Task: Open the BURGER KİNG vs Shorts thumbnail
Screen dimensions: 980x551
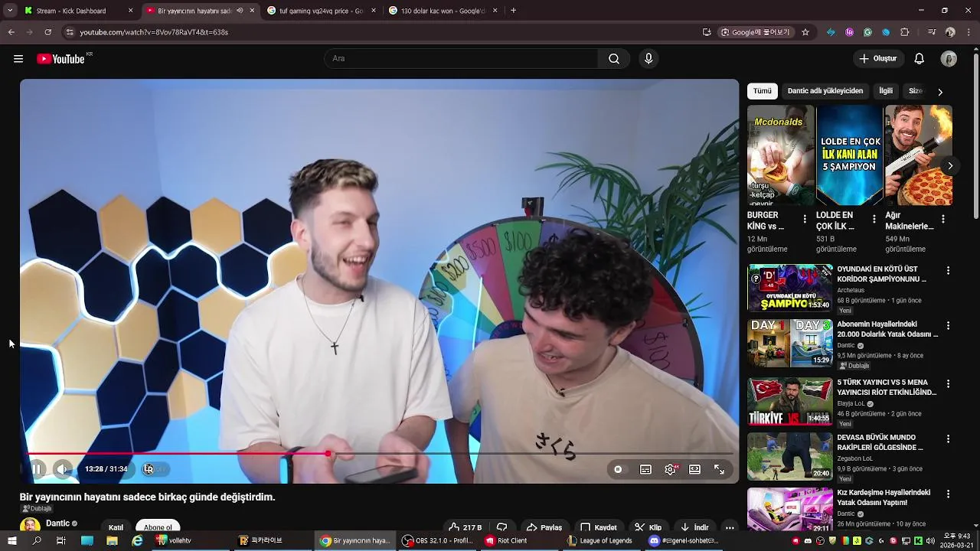Action: tap(781, 155)
